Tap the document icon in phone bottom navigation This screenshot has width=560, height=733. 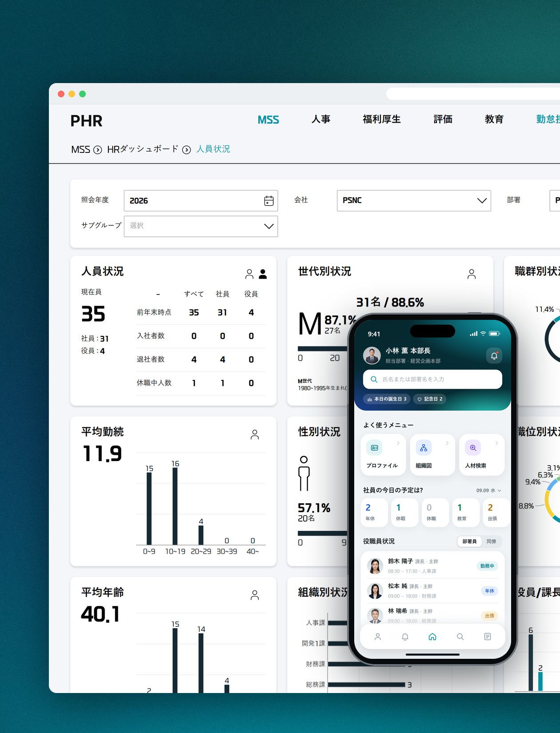[x=488, y=637]
